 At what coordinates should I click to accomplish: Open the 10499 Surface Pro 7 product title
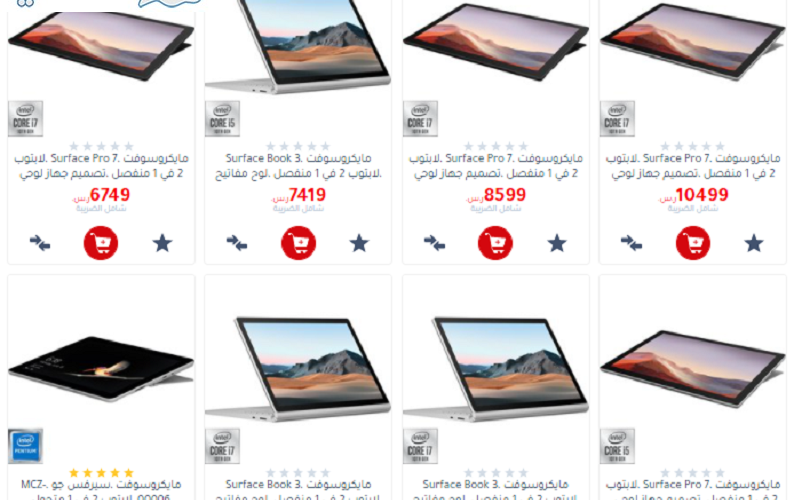[693, 166]
